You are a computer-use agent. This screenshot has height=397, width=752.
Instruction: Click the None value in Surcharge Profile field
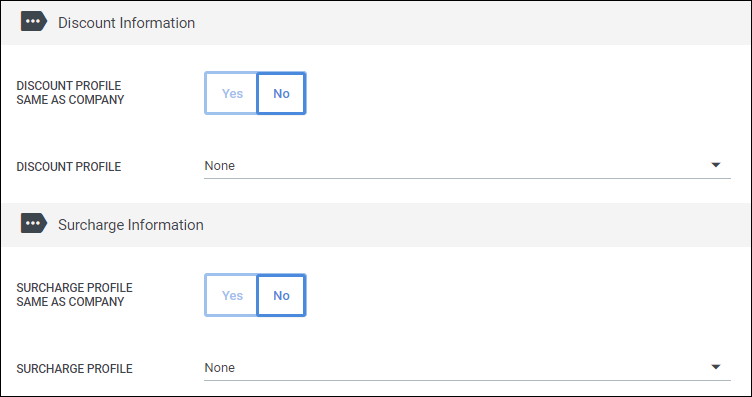220,368
